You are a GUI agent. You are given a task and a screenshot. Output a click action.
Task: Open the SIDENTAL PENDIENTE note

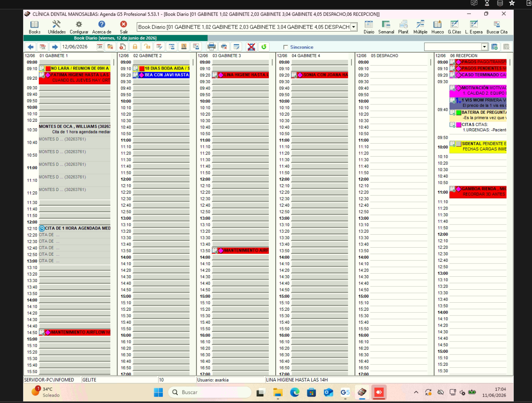pyautogui.click(x=478, y=146)
